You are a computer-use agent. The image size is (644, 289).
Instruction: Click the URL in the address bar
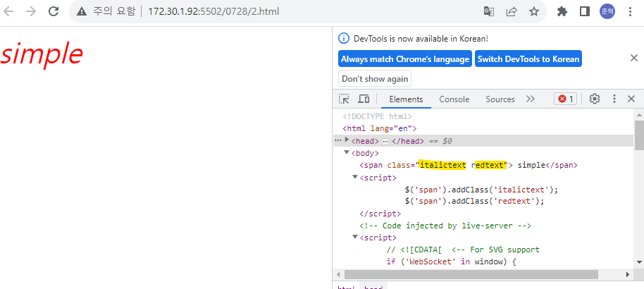[213, 11]
